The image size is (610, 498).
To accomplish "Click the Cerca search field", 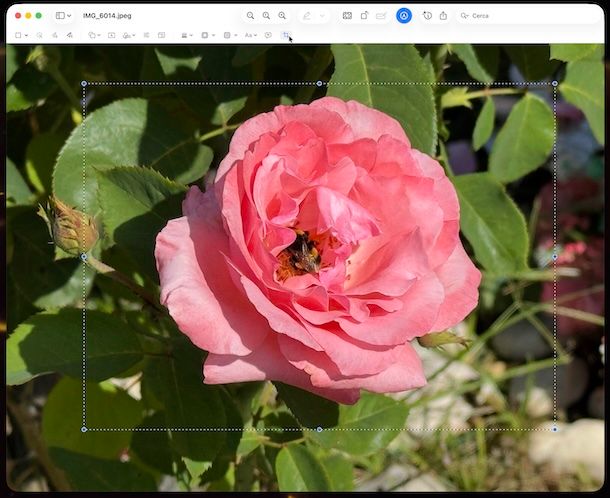I will point(529,16).
